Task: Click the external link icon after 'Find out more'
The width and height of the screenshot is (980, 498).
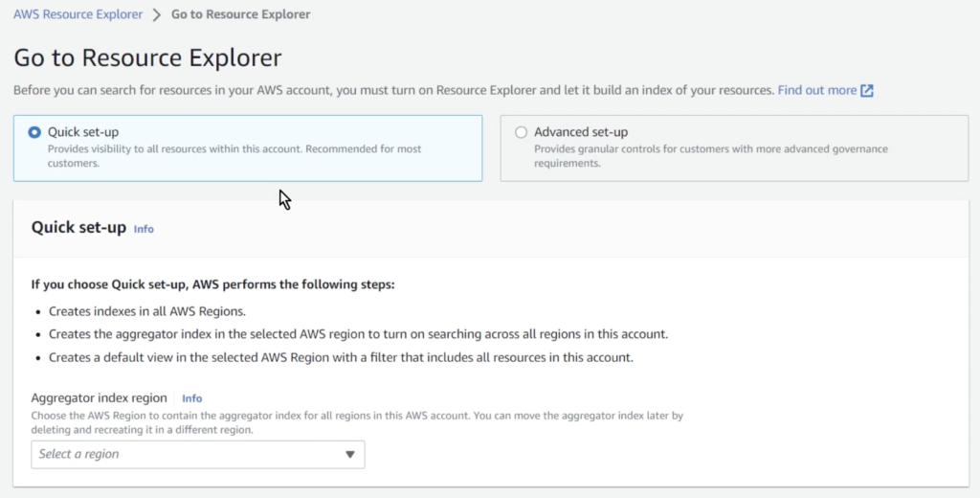Action: pos(867,90)
